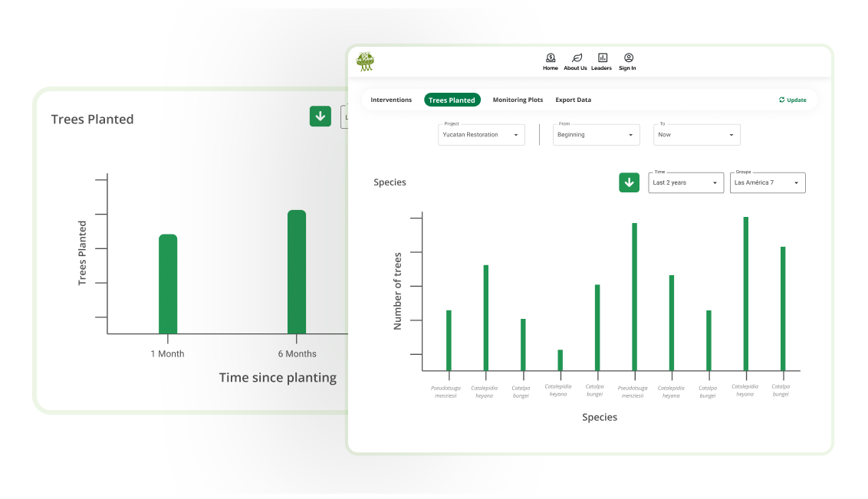
Task: Click the Home label in navigation
Action: click(551, 68)
